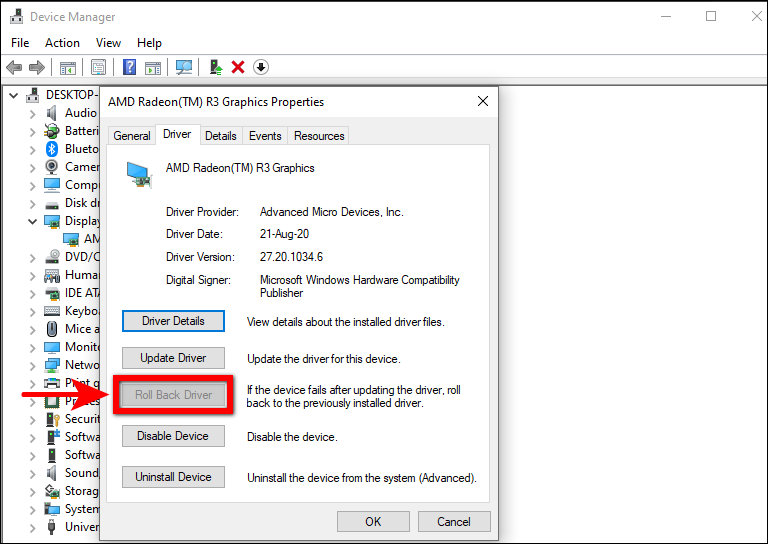The image size is (768, 544).
Task: Click the driver date 21-Aug-20
Action: (x=285, y=234)
